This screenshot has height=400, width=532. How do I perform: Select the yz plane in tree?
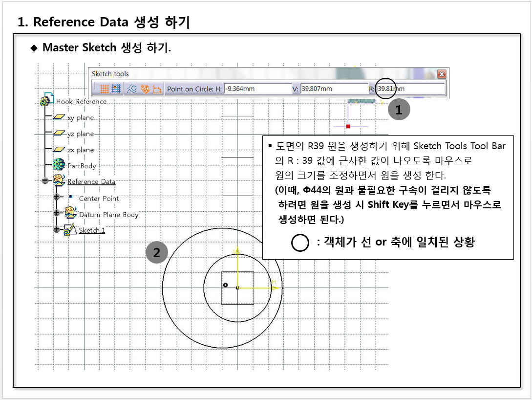(80, 133)
